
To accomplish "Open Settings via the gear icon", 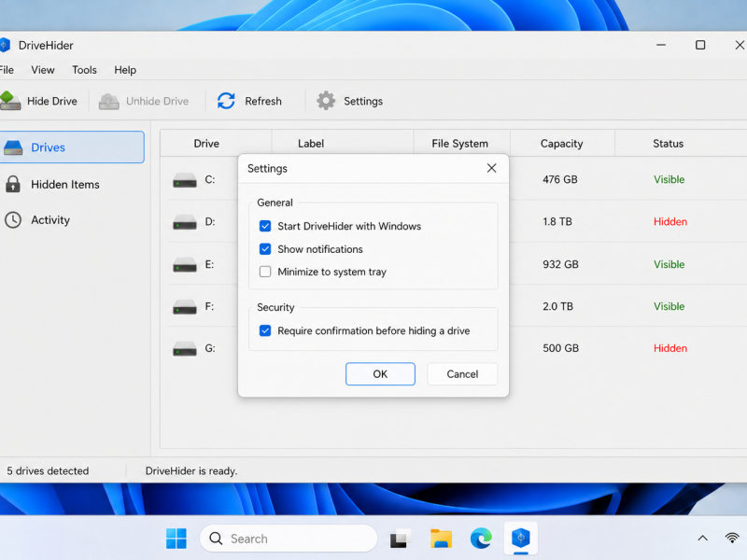I will tap(326, 101).
